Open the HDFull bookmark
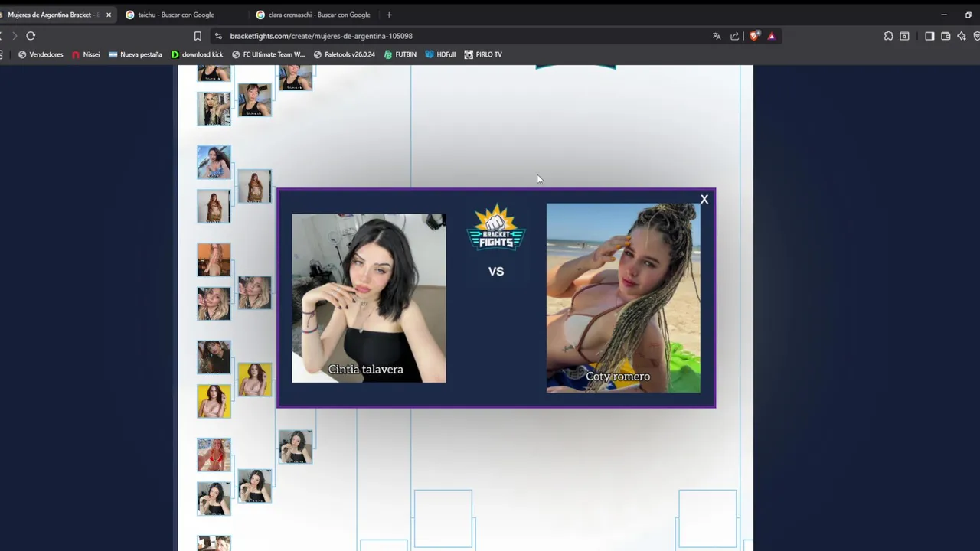This screenshot has height=551, width=980. click(440, 54)
